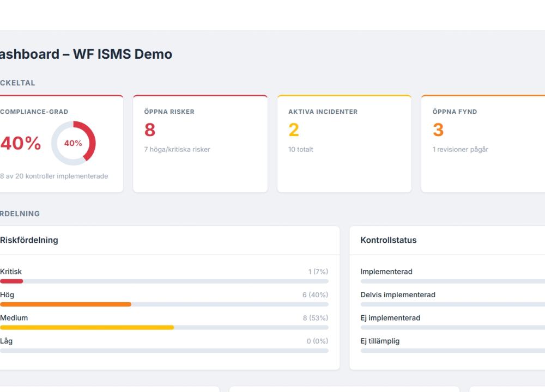Open the Aktiva incidenter card

tap(344, 143)
